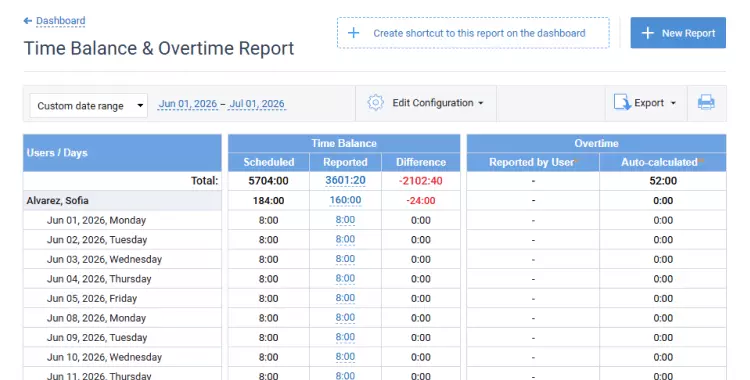Click the Auto-calculated column header

point(662,162)
